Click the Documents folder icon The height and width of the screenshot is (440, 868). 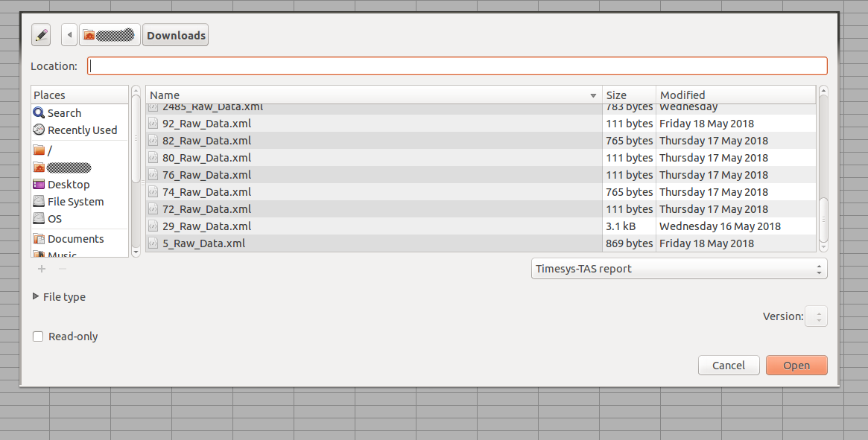[39, 239]
